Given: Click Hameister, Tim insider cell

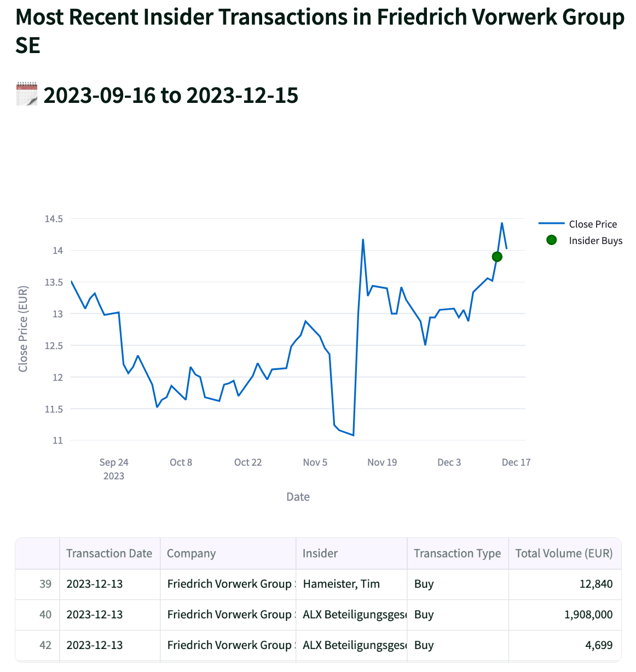Looking at the screenshot, I should (351, 584).
